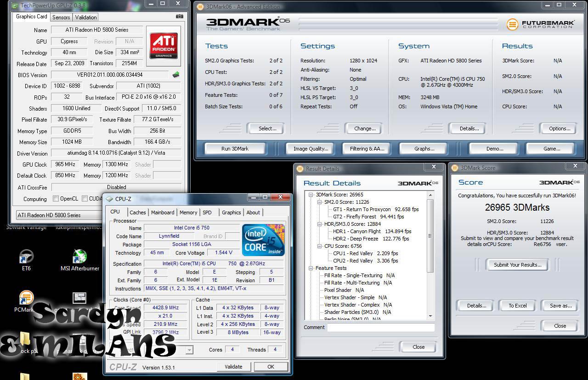Click OK in the CPU-Z window

pyautogui.click(x=271, y=367)
